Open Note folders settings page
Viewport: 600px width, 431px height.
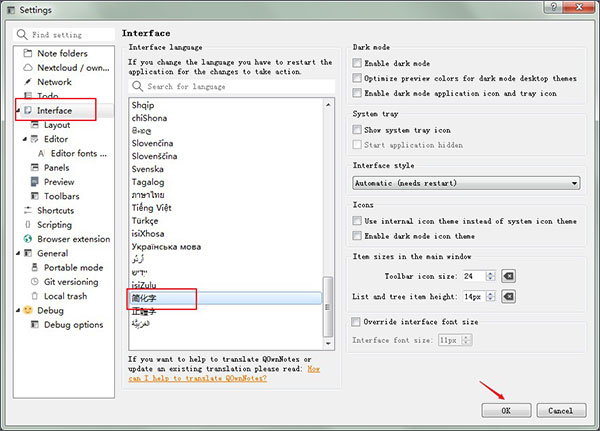[x=62, y=53]
